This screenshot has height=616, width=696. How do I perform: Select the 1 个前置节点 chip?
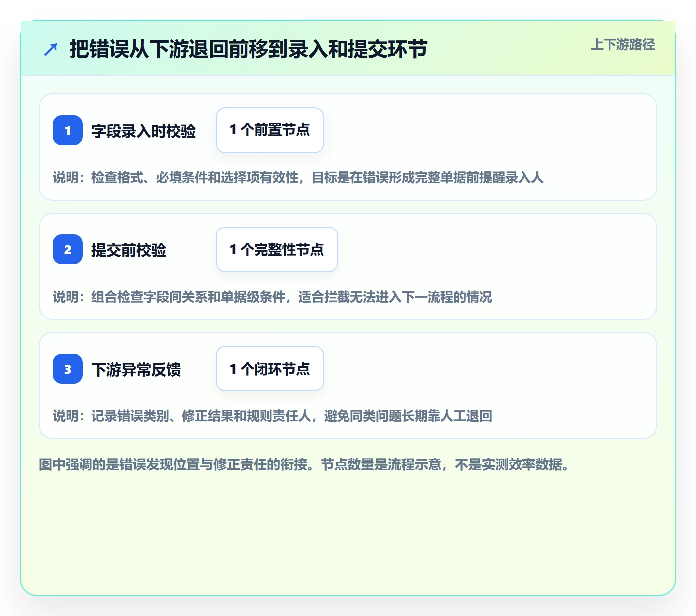click(x=270, y=130)
